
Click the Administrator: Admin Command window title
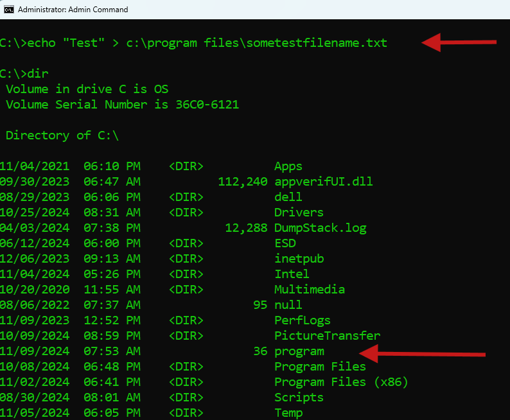click(x=73, y=10)
